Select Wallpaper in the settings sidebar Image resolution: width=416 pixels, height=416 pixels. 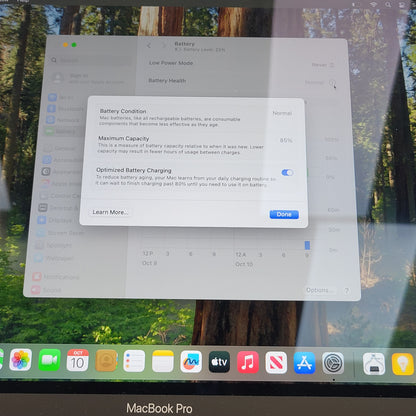tap(54, 258)
